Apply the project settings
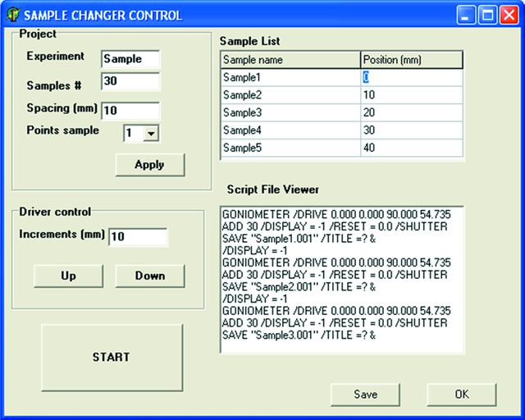This screenshot has height=420, width=525. [150, 165]
